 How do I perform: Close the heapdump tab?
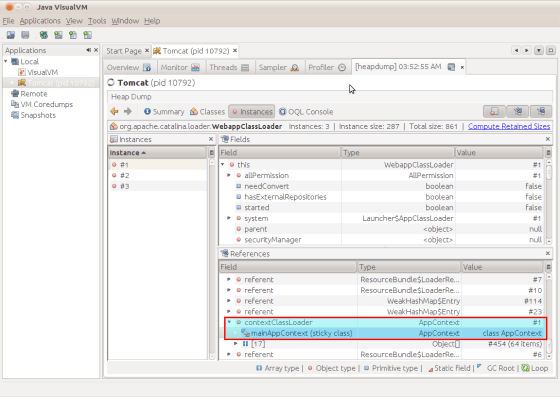[x=462, y=67]
